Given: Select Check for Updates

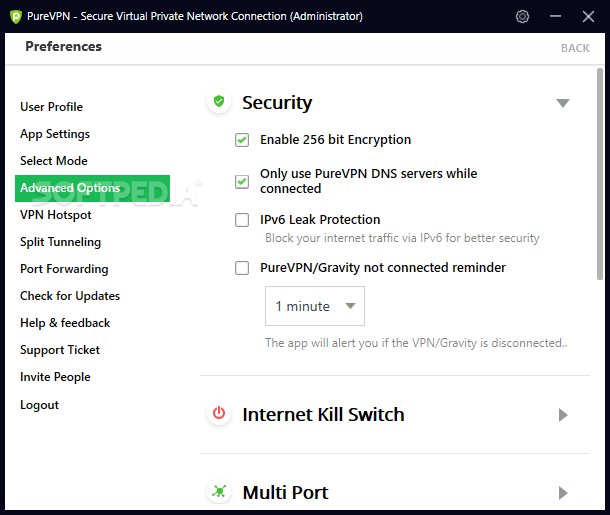Looking at the screenshot, I should pos(70,296).
